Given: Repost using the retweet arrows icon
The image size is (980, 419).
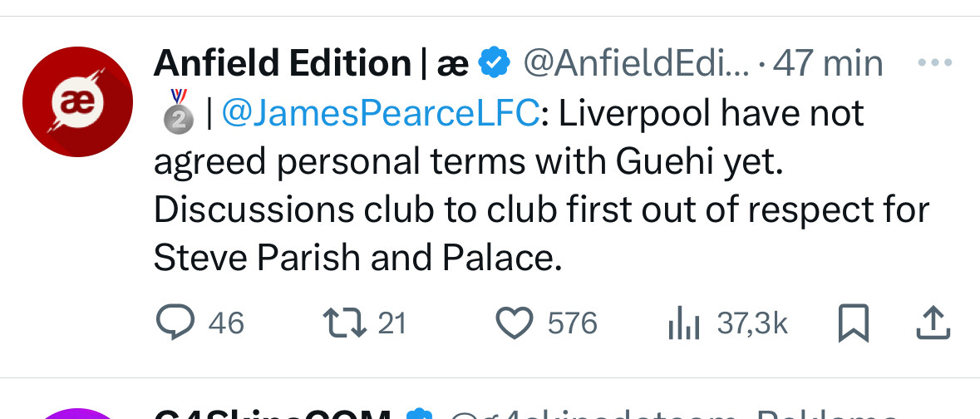Looking at the screenshot, I should coord(345,323).
